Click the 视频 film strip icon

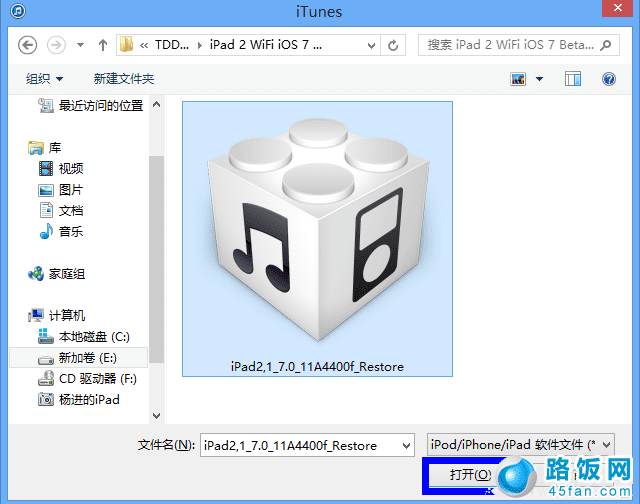click(x=46, y=169)
